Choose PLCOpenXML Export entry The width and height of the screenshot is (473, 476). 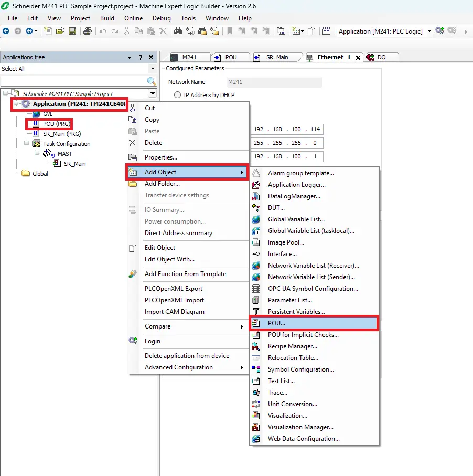(187, 289)
